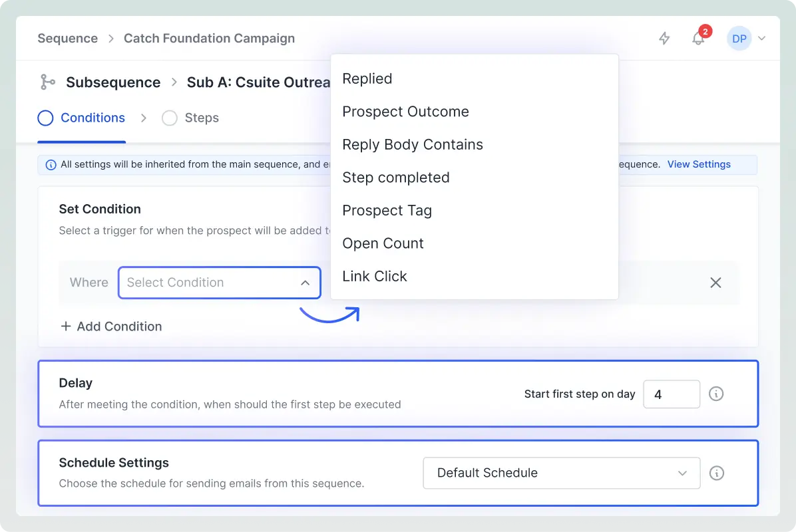Screen dimensions: 796x532
Task: Open notifications via the bell icon
Action: (697, 39)
